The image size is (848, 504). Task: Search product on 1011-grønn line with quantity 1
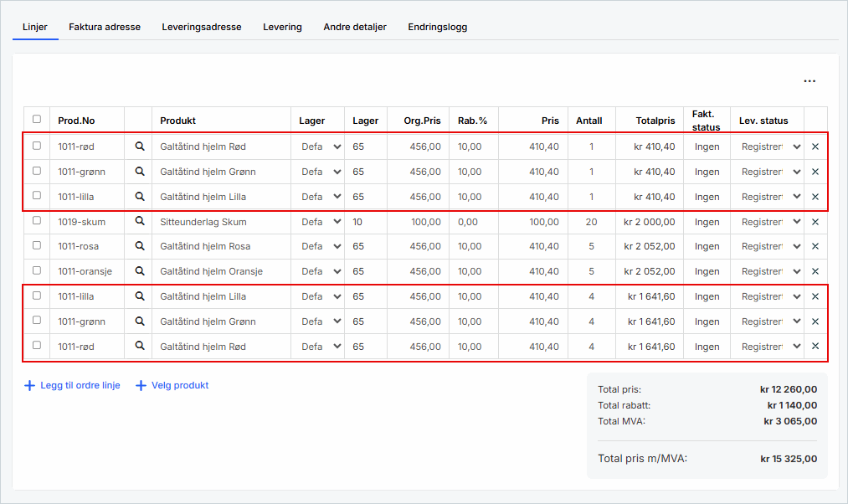pos(140,172)
